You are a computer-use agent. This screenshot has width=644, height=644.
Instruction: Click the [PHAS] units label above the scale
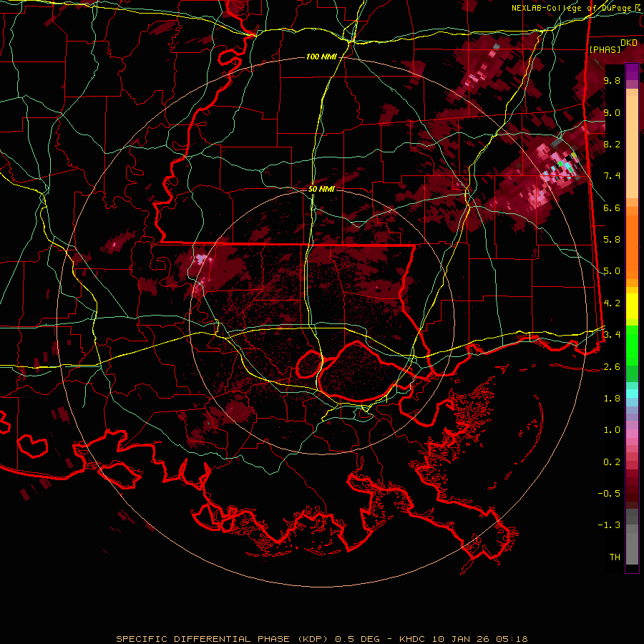(605, 49)
